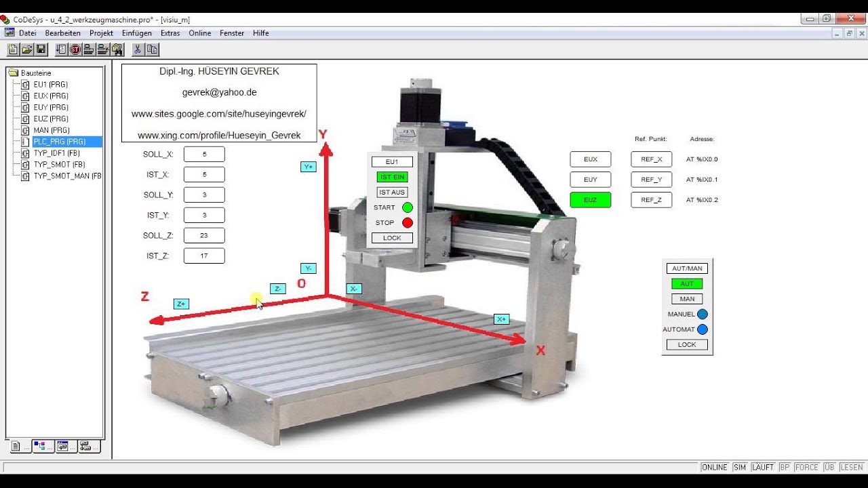The width and height of the screenshot is (868, 488).
Task: Switch to the Bausteine (POUs) organizer tab
Action: click(x=20, y=446)
